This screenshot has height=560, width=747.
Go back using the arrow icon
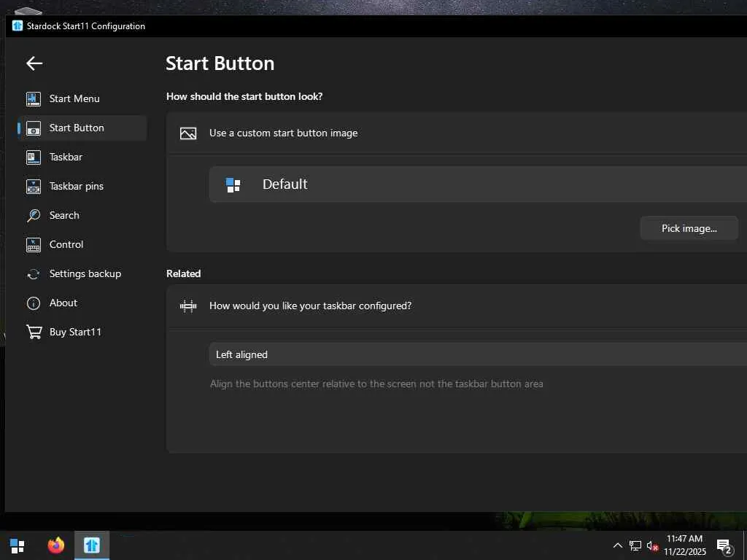click(34, 63)
